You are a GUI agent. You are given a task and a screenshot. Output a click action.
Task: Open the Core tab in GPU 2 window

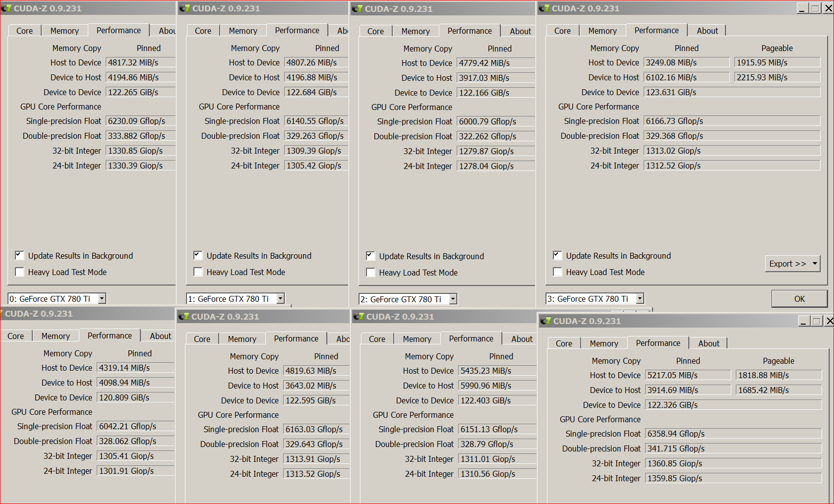coord(375,31)
